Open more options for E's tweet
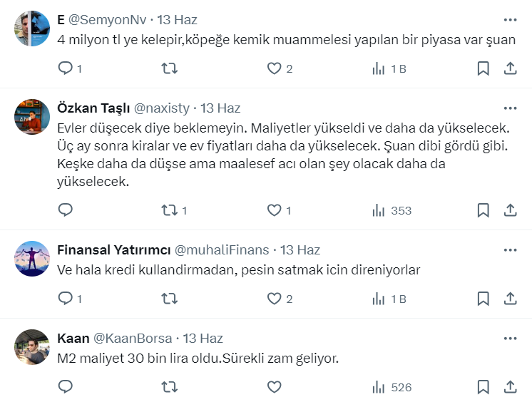The width and height of the screenshot is (532, 402). [511, 20]
